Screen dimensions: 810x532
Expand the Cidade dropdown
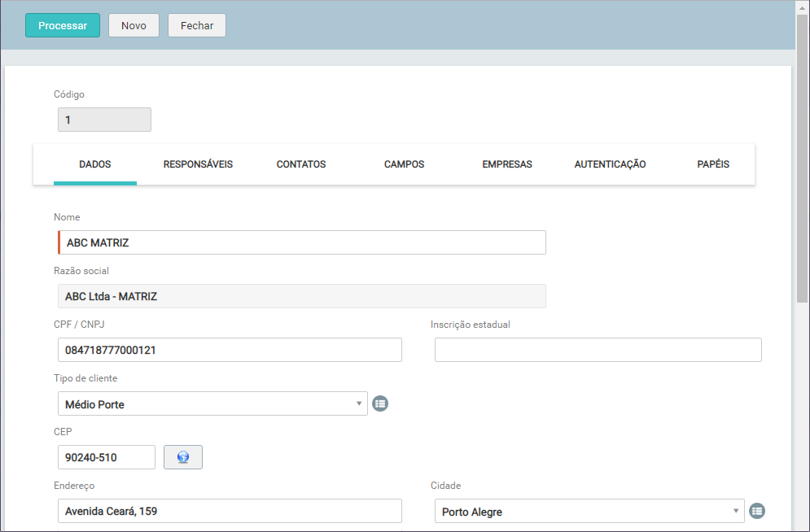[589, 512]
